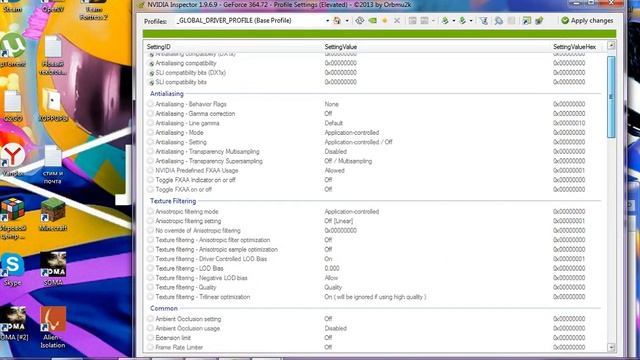640x360 pixels.
Task: Open the dropdown arrow beside remove application icon
Action: [433, 20]
